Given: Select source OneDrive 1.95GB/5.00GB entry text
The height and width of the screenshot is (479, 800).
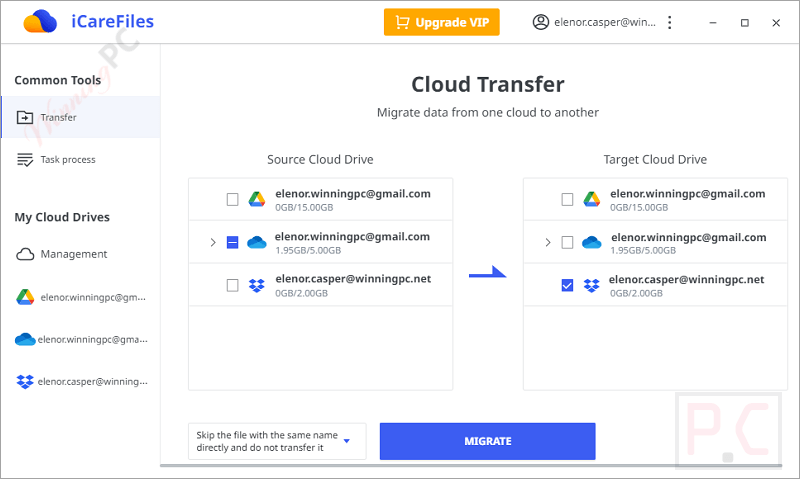Looking at the screenshot, I should pos(352,242).
